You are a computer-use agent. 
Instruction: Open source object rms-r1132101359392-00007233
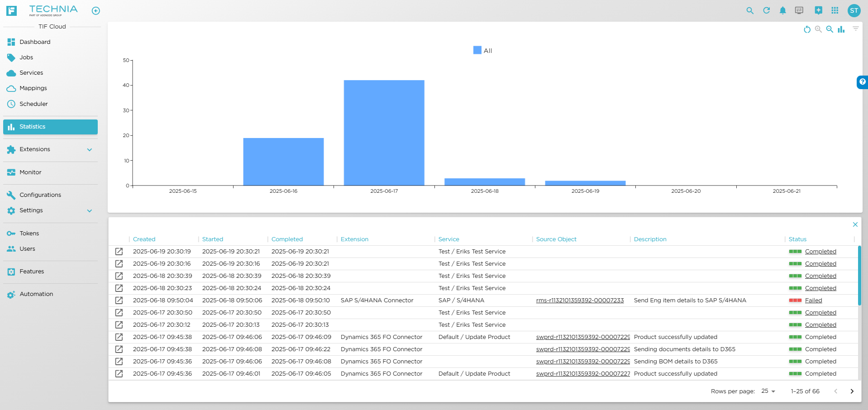(x=580, y=300)
